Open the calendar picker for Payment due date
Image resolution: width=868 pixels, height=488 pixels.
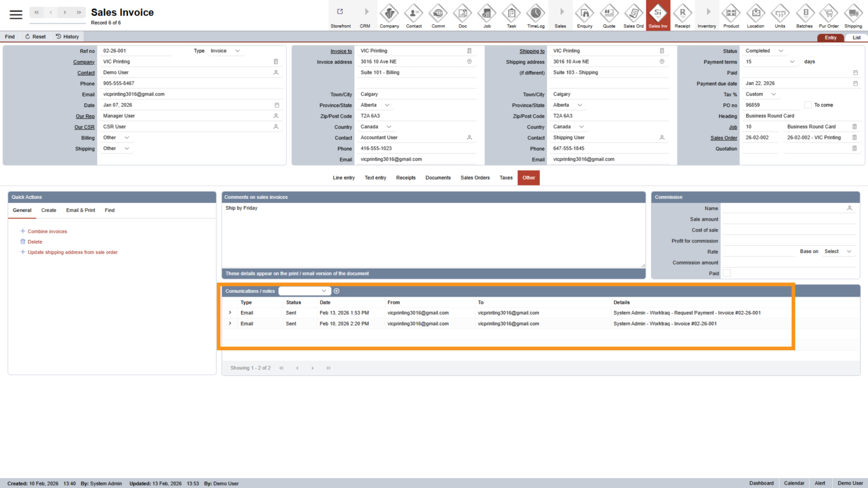[855, 84]
